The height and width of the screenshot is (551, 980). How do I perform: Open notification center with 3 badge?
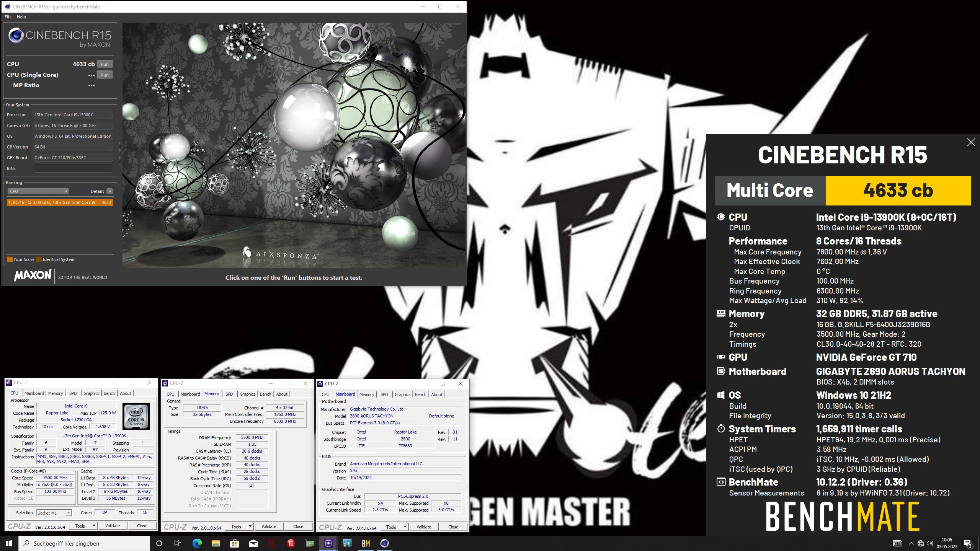point(968,543)
